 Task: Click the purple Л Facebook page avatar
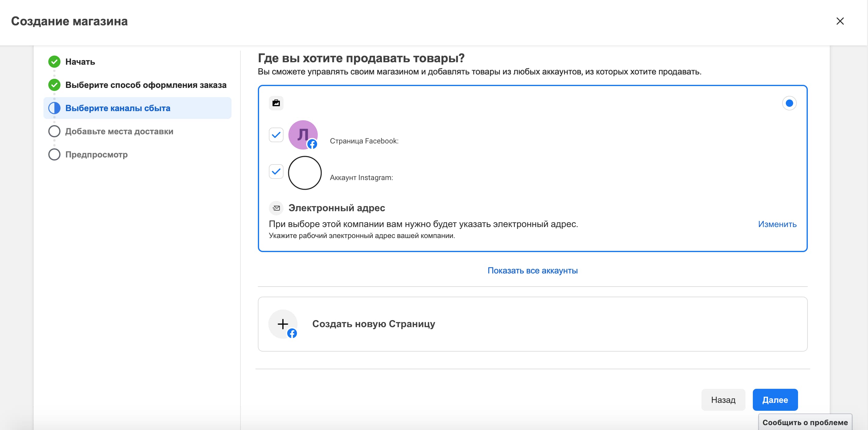[303, 135]
